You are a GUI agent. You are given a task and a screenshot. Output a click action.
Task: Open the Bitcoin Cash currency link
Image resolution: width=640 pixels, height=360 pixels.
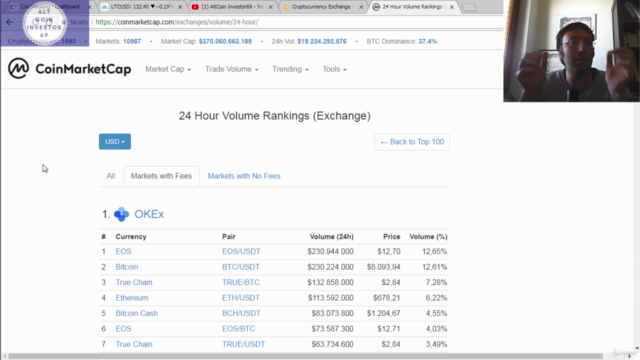pyautogui.click(x=136, y=313)
